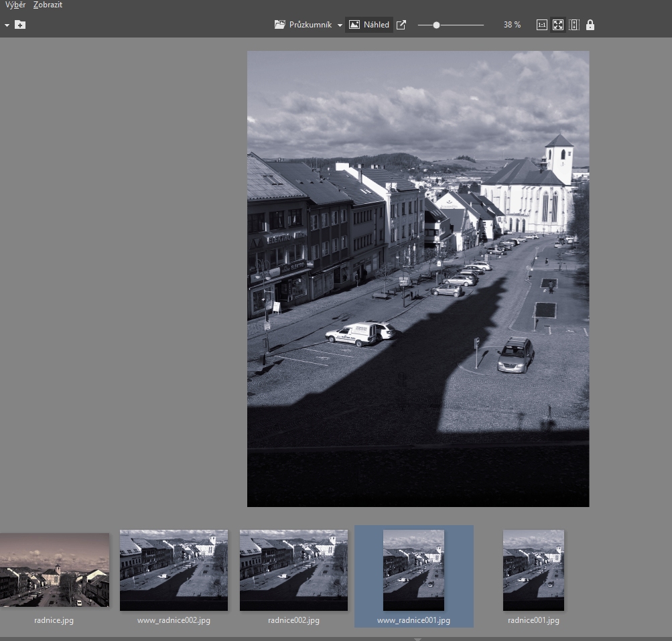This screenshot has width=672, height=641.
Task: Click the zoom slider handle
Action: click(436, 25)
